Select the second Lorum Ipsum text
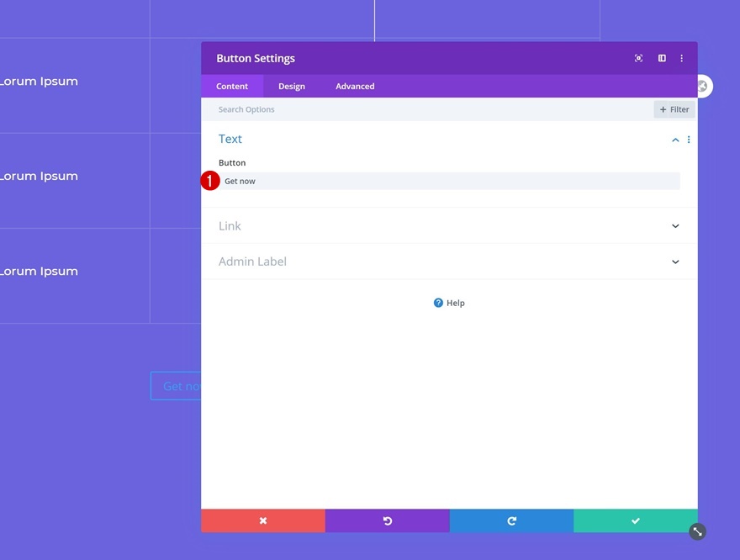Viewport: 740px width, 560px height. [39, 177]
